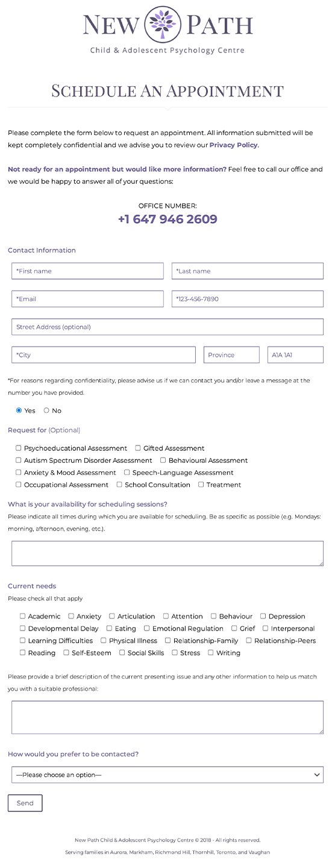
Task: Click the availability scheduling text area
Action: [x=167, y=553]
